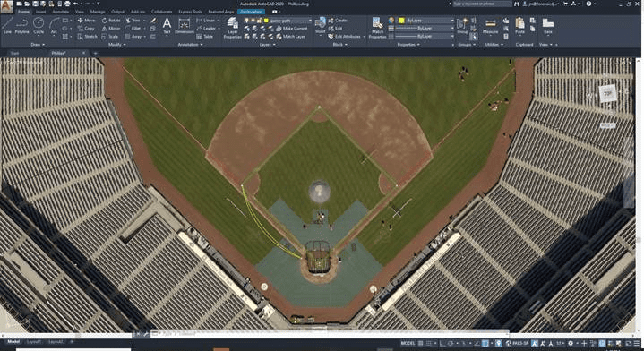Toggle snap mode in status bar
The image size is (644, 351).
coord(430,343)
